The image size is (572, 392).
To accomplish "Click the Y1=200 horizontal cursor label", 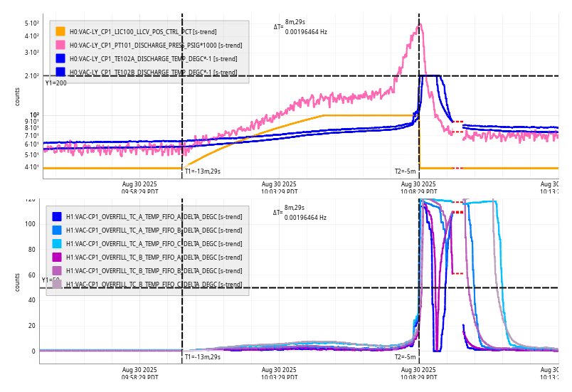I will pos(56,83).
